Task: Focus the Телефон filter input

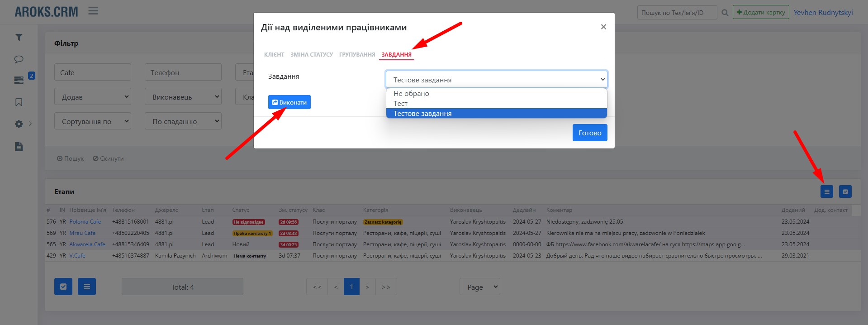Action: point(183,72)
